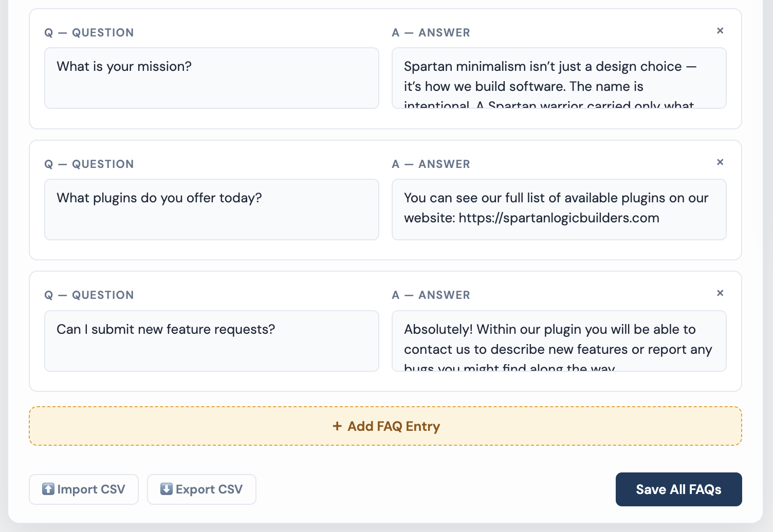Remove the 'Can I submit new feature requests?' entry
773x532 pixels.
click(x=720, y=293)
